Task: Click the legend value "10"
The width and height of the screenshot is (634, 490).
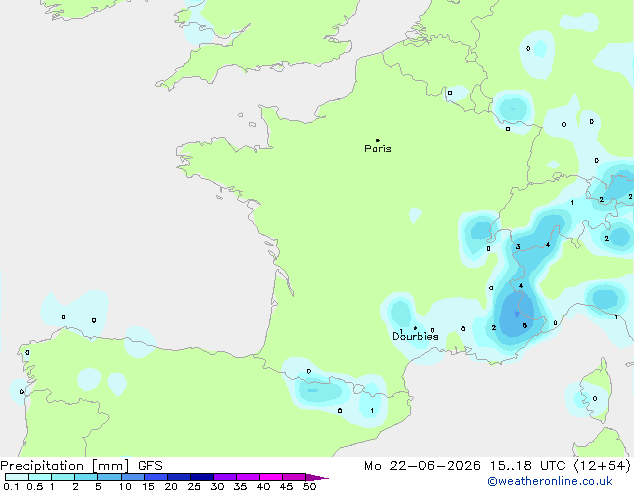Action: (x=125, y=486)
